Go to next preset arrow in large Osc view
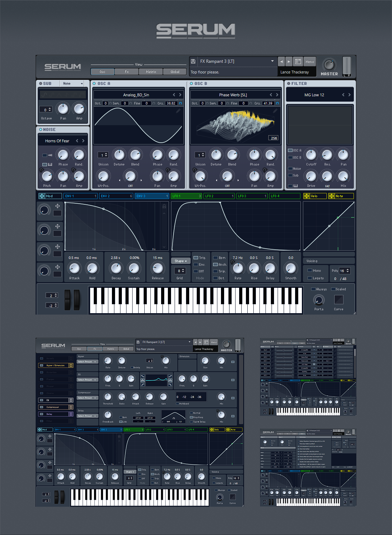This screenshot has width=392, height=535. [289, 61]
